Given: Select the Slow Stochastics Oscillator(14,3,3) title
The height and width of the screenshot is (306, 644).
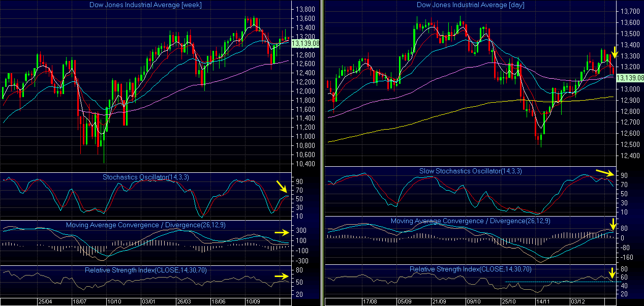Looking at the screenshot, I should pos(471,171).
